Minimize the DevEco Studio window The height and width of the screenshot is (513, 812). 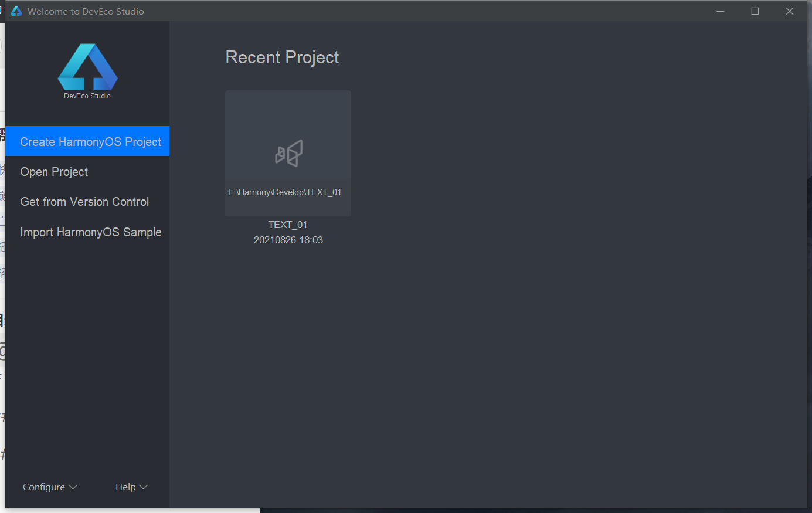(721, 11)
